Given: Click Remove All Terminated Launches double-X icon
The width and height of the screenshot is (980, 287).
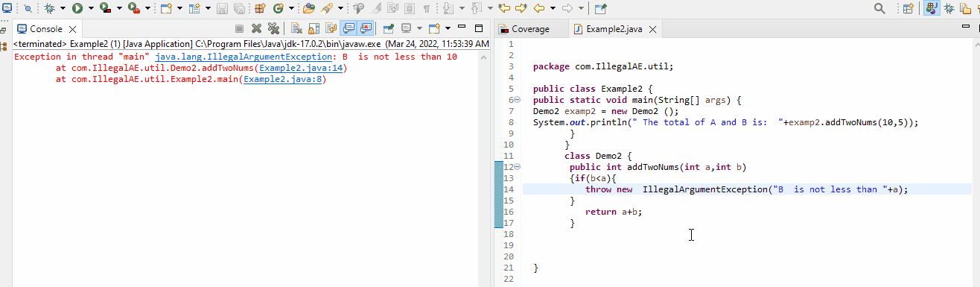Looking at the screenshot, I should pyautogui.click(x=273, y=29).
